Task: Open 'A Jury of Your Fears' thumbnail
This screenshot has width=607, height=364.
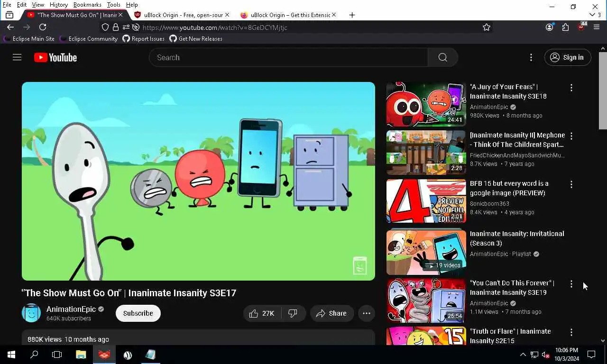Action: point(426,104)
